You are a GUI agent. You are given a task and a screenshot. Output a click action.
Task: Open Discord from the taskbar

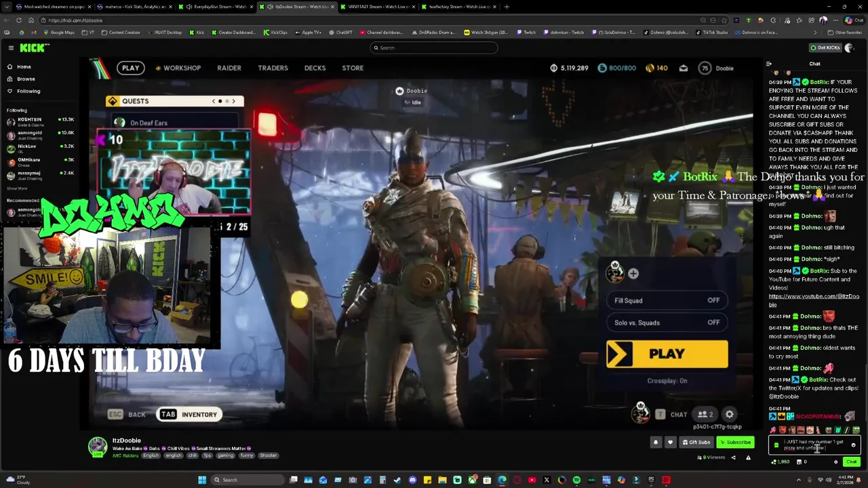click(412, 480)
